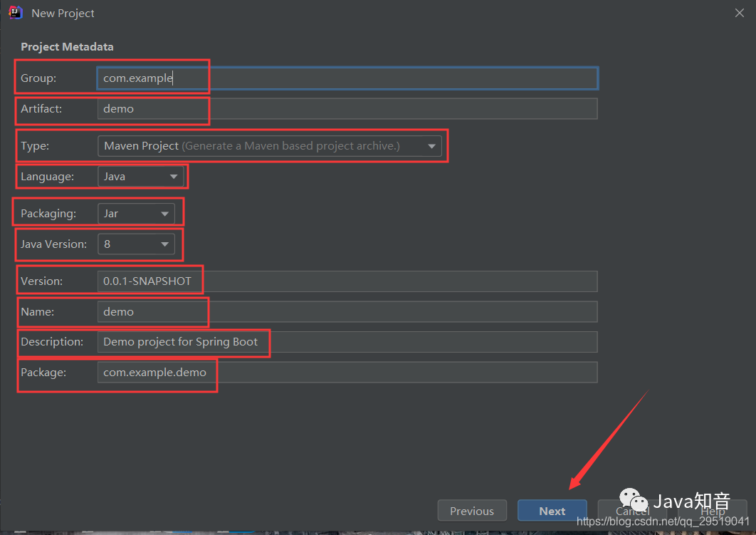Go to the Previous wizard step

[x=472, y=510]
